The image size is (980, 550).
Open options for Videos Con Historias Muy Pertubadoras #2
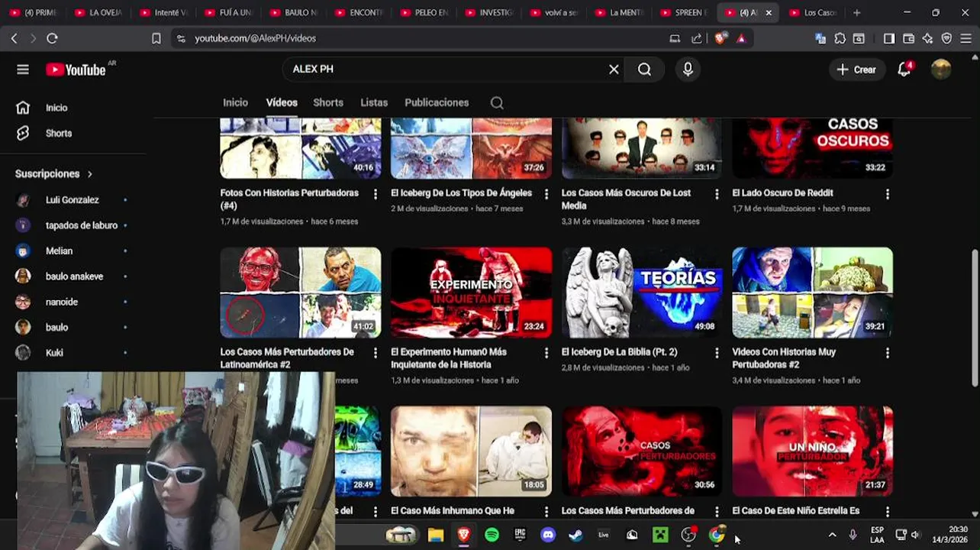[x=887, y=353]
